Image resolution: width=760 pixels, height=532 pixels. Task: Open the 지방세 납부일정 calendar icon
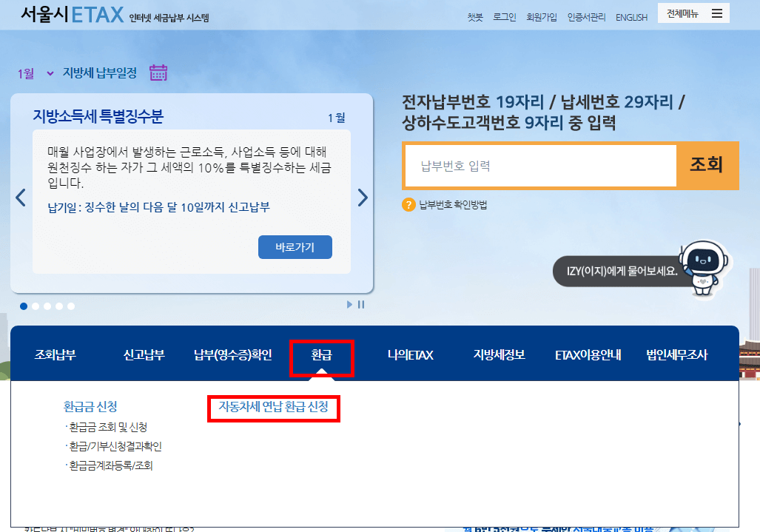158,73
